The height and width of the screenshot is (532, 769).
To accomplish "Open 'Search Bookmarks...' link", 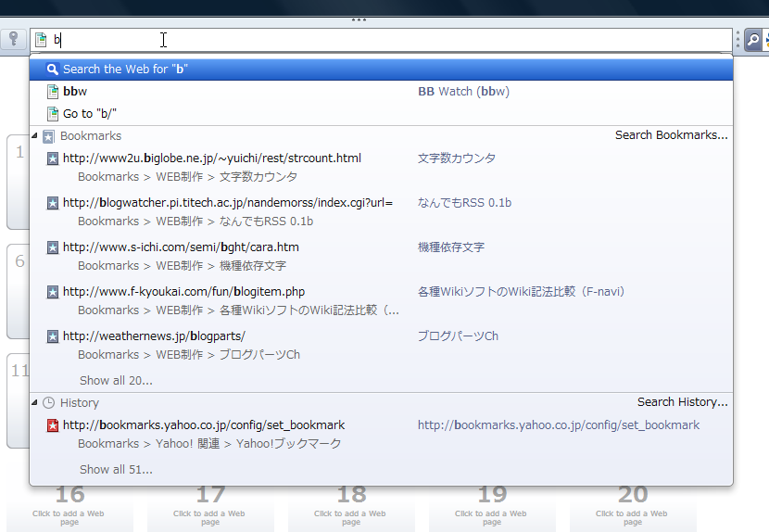I will tap(672, 135).
